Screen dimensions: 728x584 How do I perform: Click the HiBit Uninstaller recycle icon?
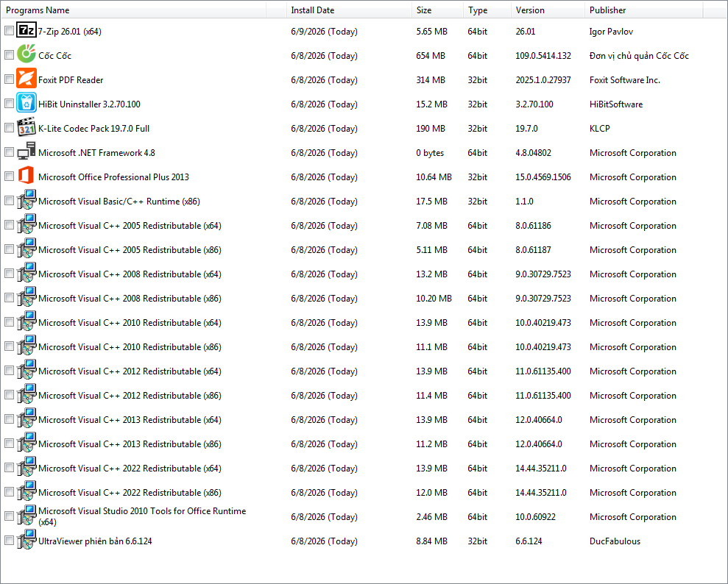coord(26,102)
